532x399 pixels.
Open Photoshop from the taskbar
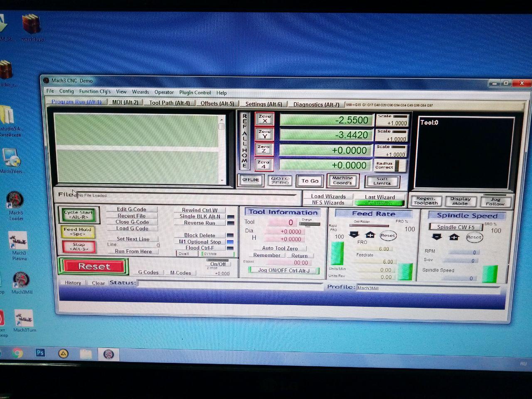(x=40, y=353)
